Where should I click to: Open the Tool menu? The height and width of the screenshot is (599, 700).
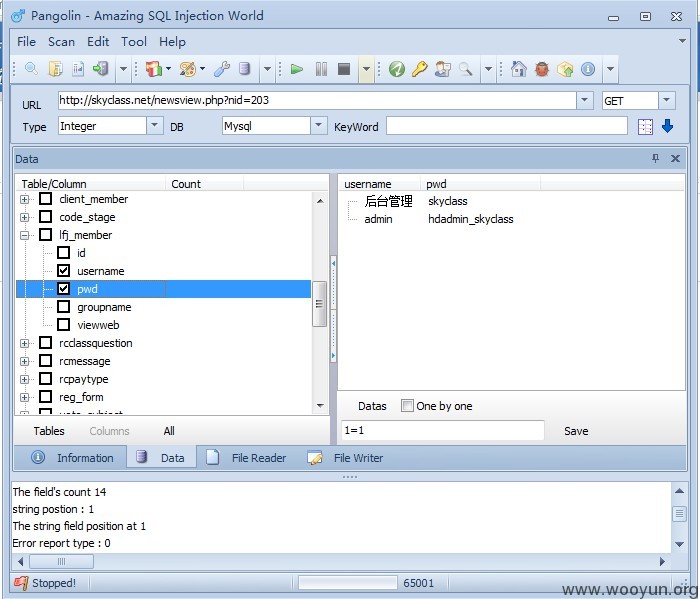(x=133, y=42)
